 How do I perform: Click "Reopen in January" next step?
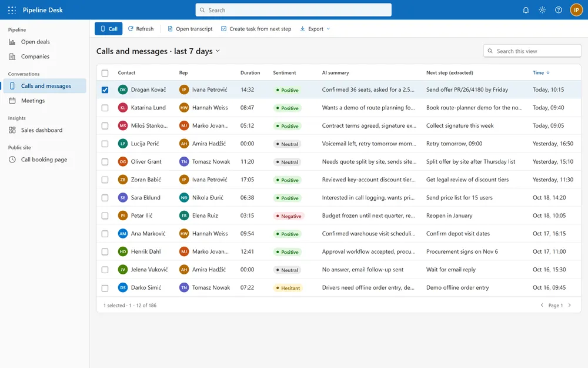(449, 216)
